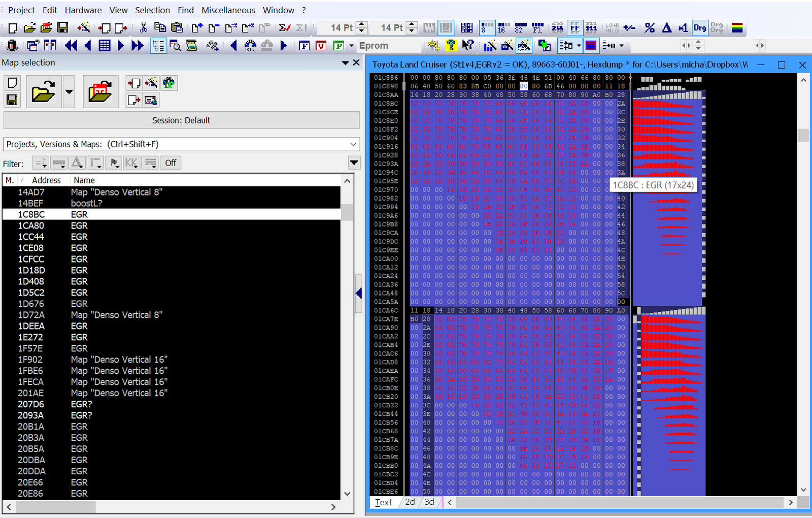Click map list vertical scrollbar thumb

347,212
